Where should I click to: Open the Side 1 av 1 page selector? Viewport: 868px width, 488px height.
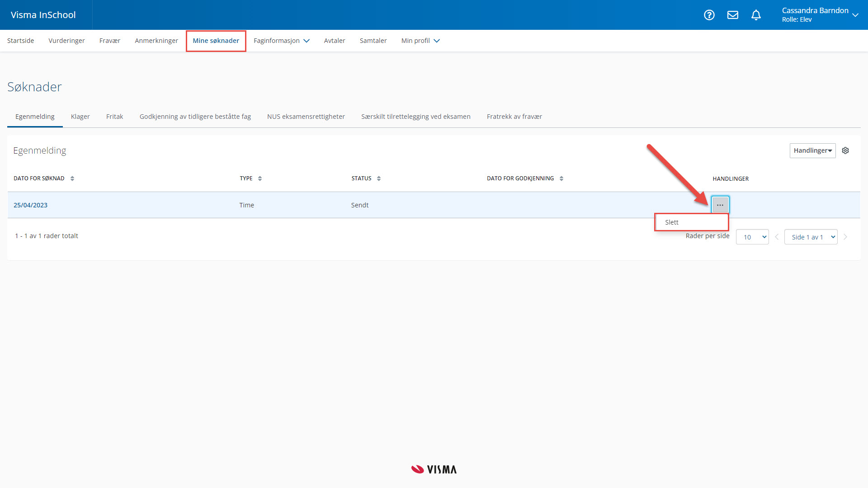tap(811, 237)
